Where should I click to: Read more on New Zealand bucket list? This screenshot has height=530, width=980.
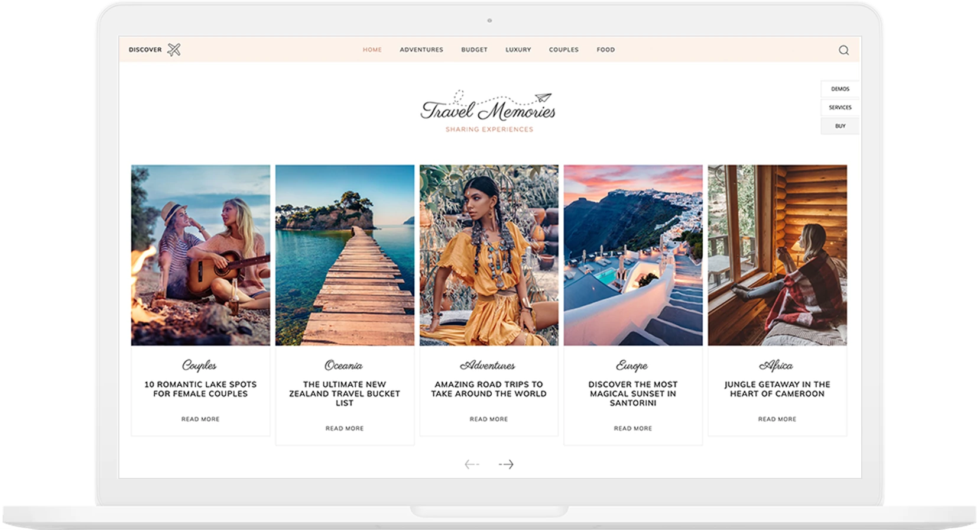345,428
